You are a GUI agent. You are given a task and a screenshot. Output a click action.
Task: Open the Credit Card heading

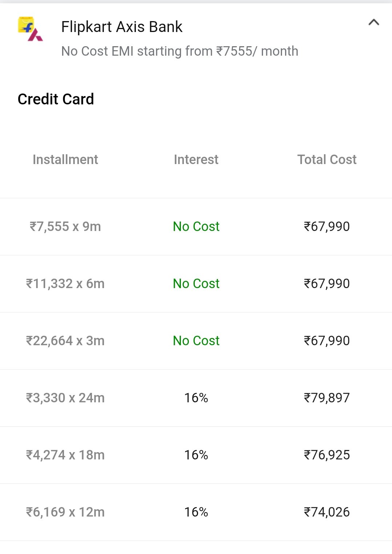click(56, 99)
